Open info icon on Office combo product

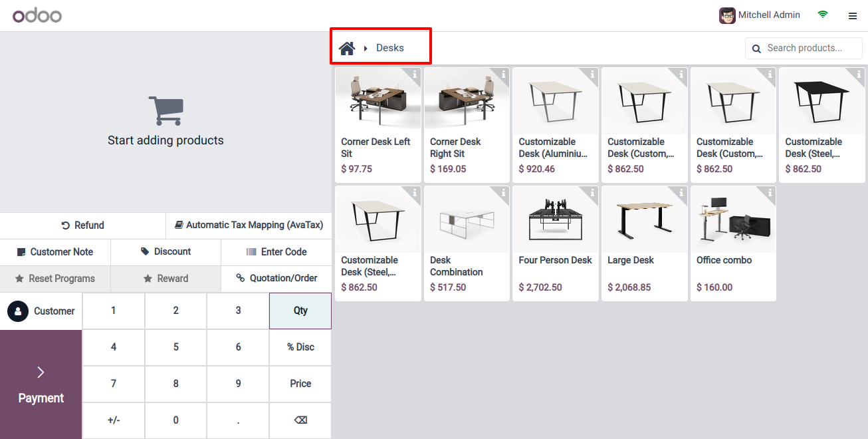(x=770, y=193)
